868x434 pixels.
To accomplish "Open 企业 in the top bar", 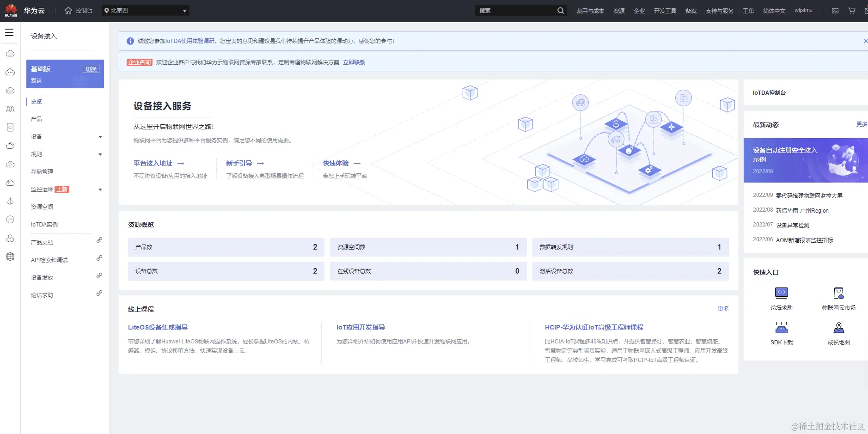I will pos(639,11).
